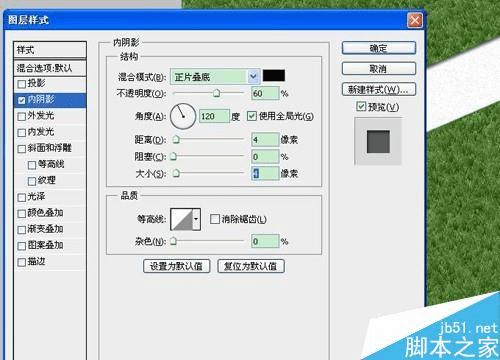Confirm with the 确定 button
Viewport: 500px width, 360px height.
pos(379,48)
